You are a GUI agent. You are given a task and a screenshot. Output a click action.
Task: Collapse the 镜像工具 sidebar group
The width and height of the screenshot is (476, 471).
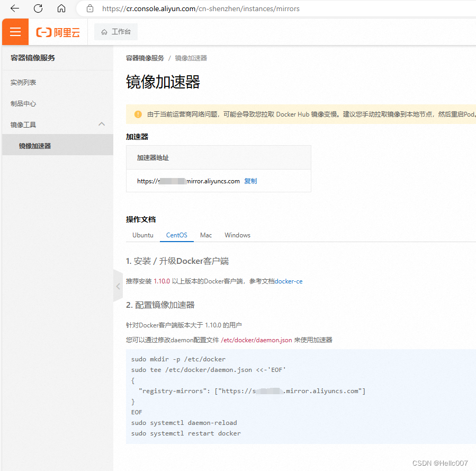(57, 125)
